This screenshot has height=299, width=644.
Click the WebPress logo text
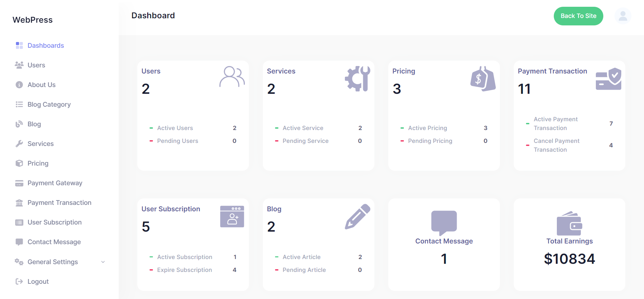[x=33, y=20]
